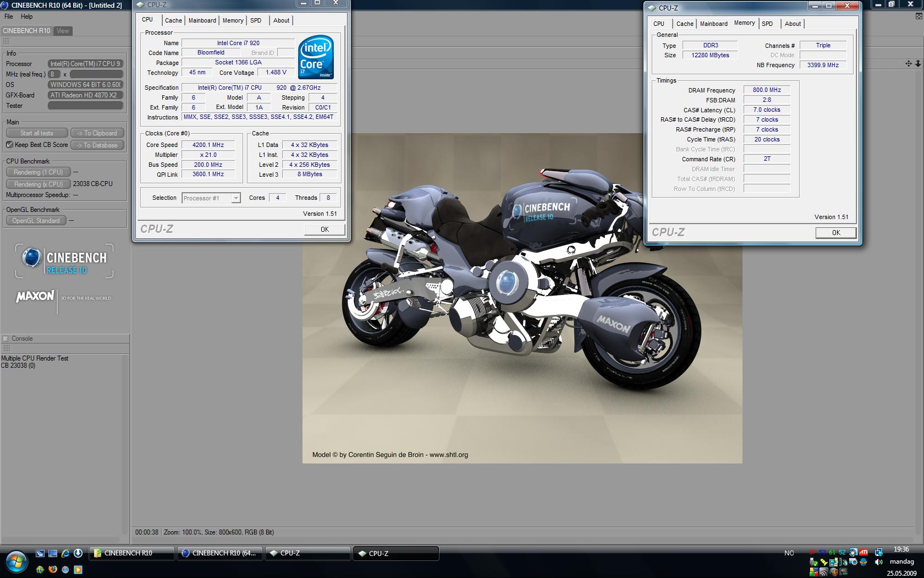This screenshot has height=578, width=924.
Task: Open the Windows Start orb
Action: (16, 561)
